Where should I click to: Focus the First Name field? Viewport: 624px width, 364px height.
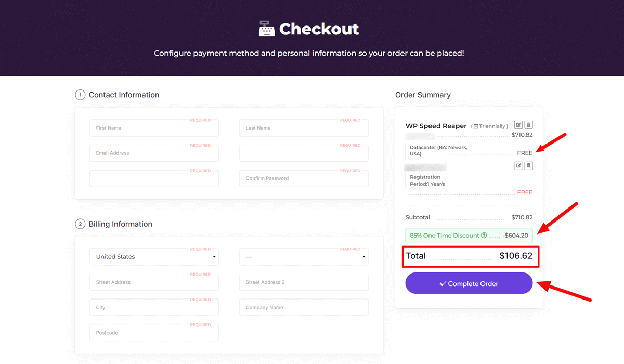click(x=154, y=128)
